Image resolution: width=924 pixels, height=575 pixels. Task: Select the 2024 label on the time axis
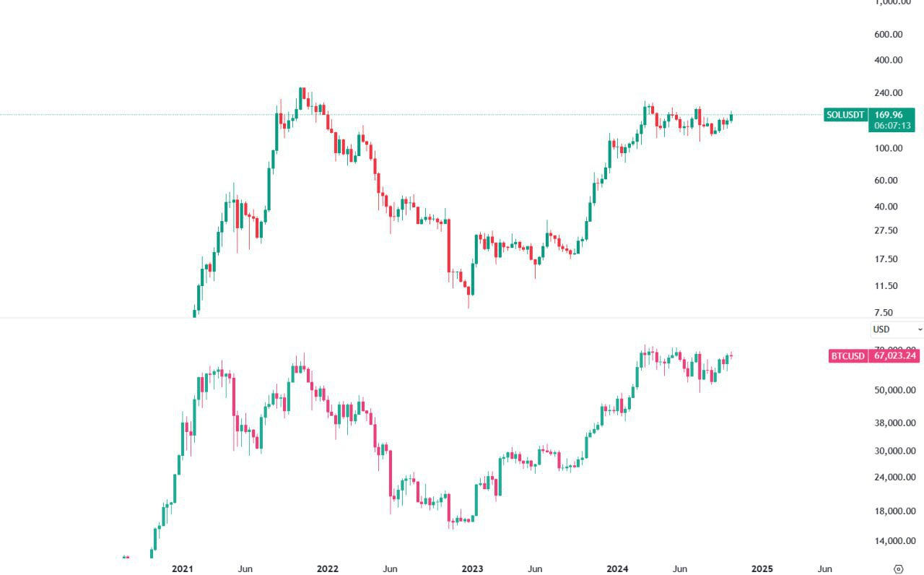617,568
